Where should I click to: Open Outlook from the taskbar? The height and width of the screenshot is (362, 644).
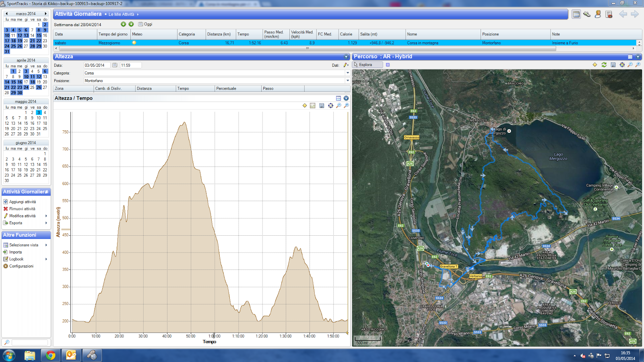tap(71, 355)
